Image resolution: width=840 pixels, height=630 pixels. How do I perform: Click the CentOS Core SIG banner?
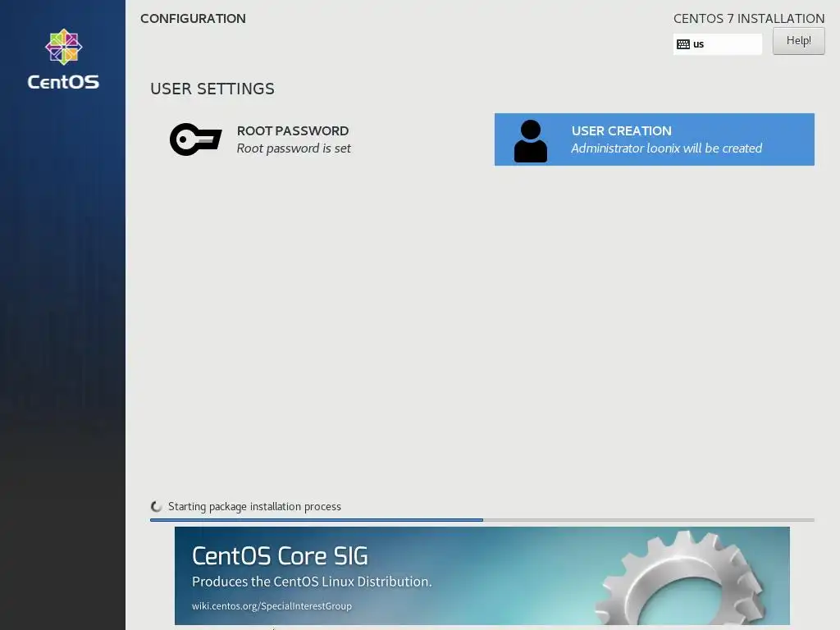point(482,575)
